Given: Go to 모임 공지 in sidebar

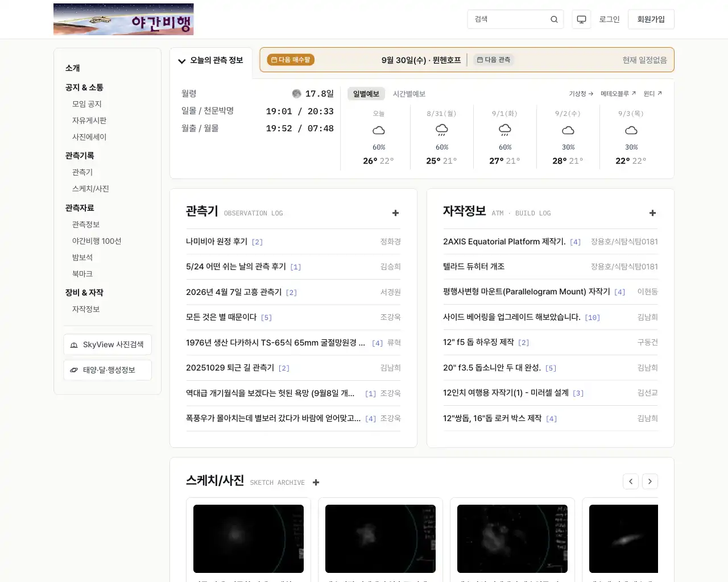Looking at the screenshot, I should [x=87, y=104].
